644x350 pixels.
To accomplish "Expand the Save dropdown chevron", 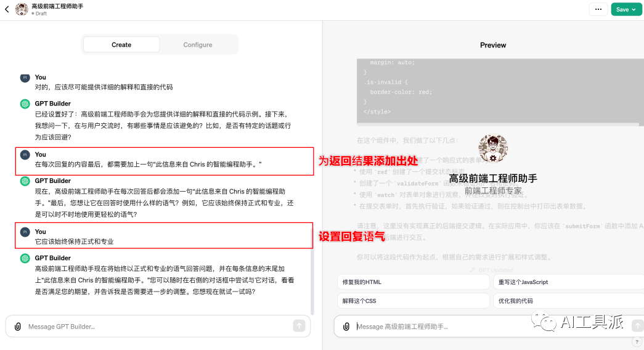I will [634, 9].
